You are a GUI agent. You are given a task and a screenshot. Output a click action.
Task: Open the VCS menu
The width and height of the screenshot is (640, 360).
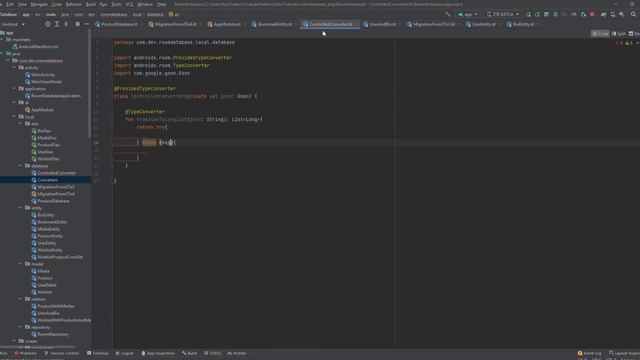[129, 4]
